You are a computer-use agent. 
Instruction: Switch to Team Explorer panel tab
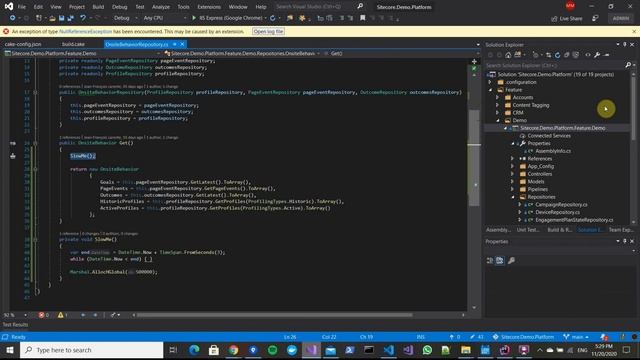pyautogui.click(x=621, y=230)
